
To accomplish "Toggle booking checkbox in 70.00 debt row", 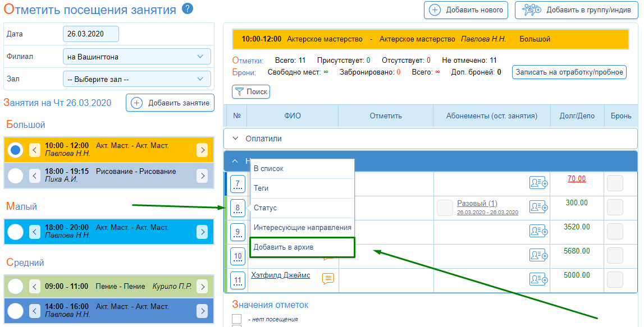I will pos(615,183).
